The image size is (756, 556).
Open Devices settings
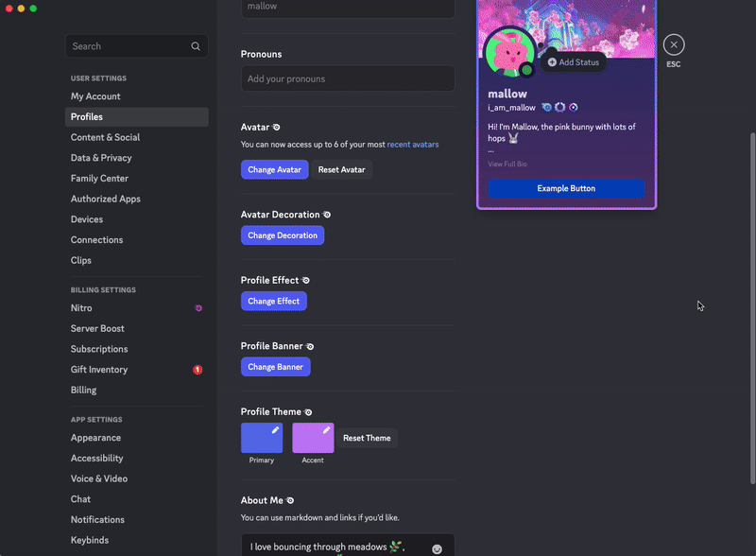[137, 219]
